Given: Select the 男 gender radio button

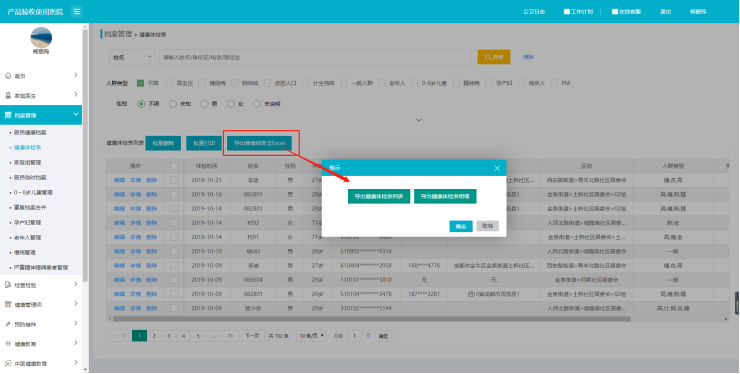Looking at the screenshot, I should pyautogui.click(x=204, y=104).
